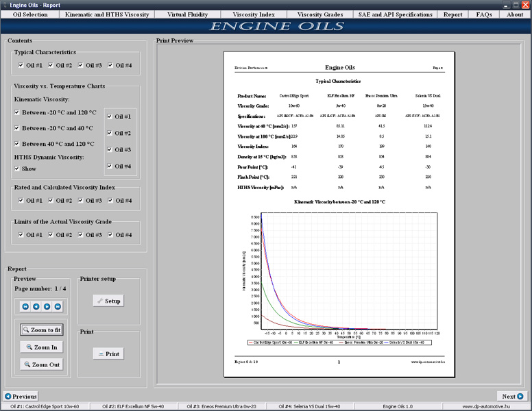532x411 pixels.
Task: Click status bar Oil #2: ELF Excellium
Action: point(133,406)
